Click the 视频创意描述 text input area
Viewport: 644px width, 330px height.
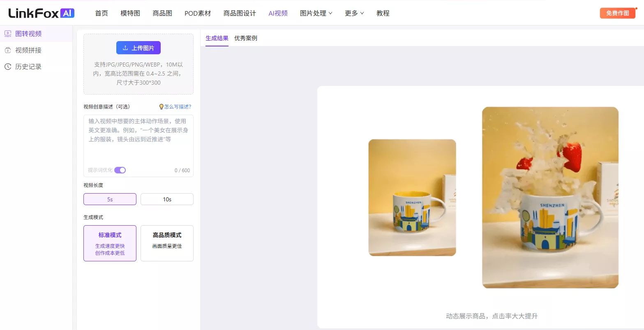[x=138, y=140]
